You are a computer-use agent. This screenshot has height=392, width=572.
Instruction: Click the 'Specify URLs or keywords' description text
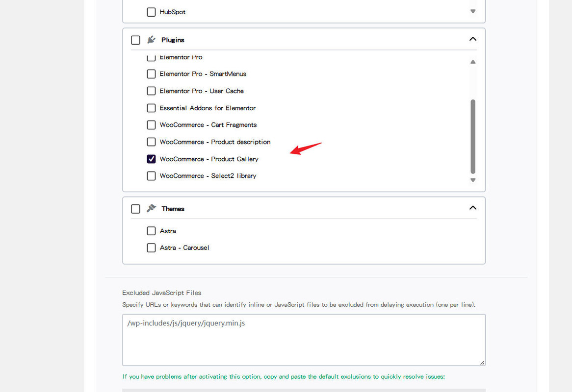pyautogui.click(x=299, y=305)
